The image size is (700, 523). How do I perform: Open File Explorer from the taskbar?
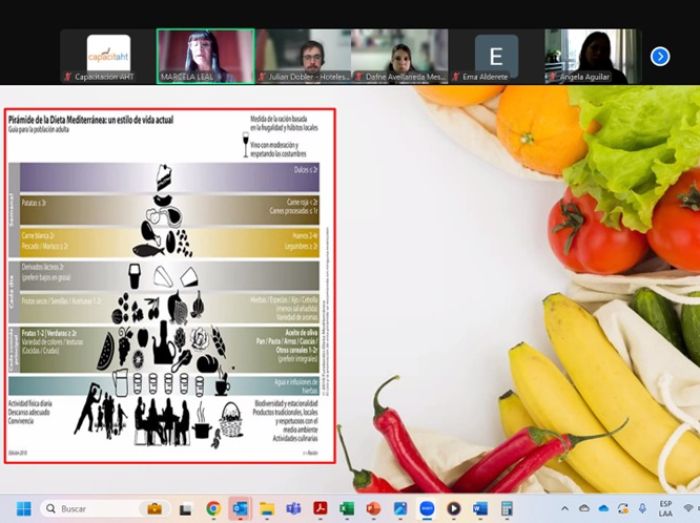pyautogui.click(x=267, y=509)
